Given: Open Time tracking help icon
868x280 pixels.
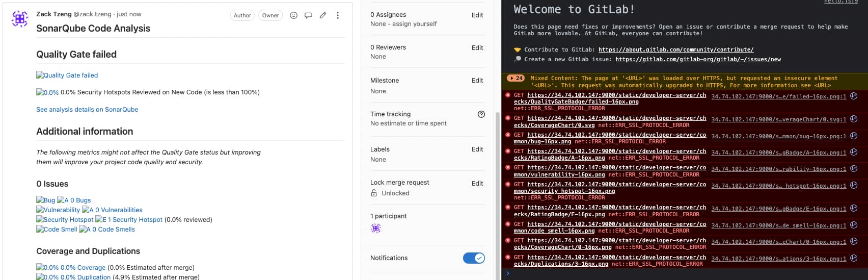Looking at the screenshot, I should click(x=481, y=114).
